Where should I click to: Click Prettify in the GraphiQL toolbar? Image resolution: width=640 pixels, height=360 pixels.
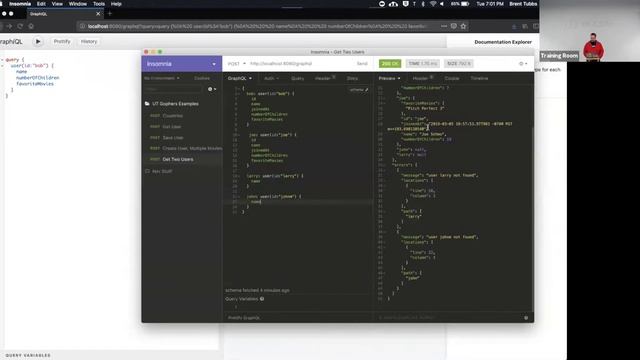[x=62, y=41]
